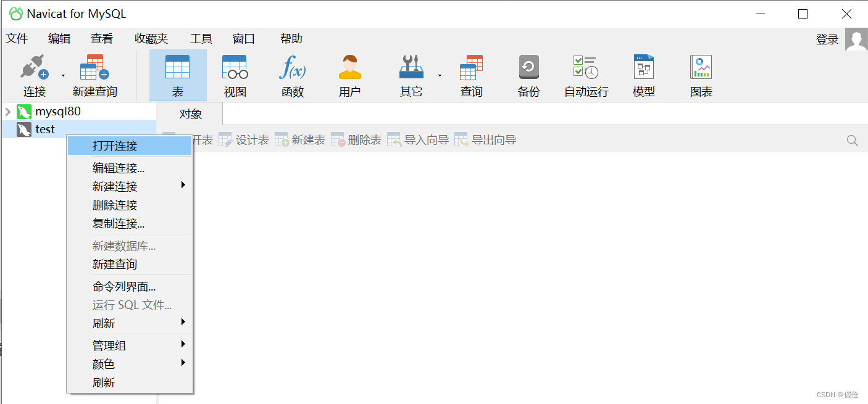Image resolution: width=868 pixels, height=404 pixels.
Task: Select the User (用户) toolbar icon
Action: coord(349,67)
